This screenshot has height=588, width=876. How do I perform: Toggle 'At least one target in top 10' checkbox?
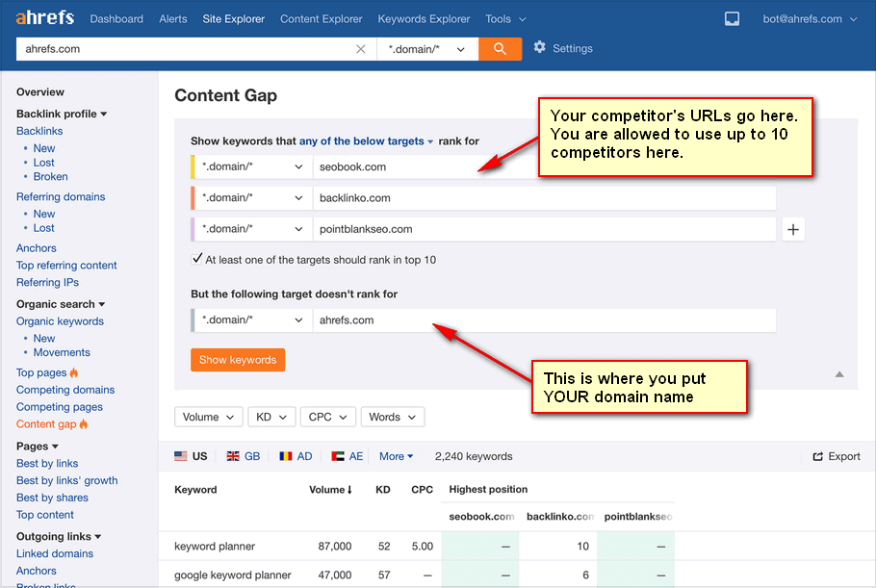pos(196,259)
